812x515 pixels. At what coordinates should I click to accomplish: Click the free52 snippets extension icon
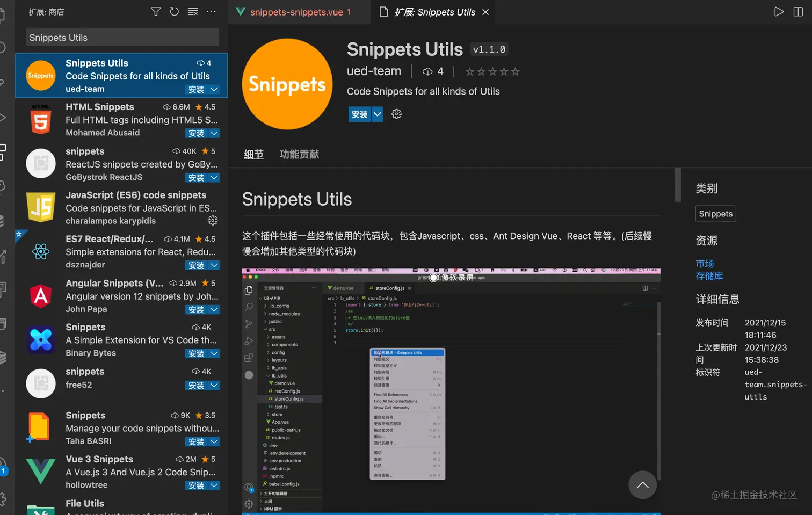click(41, 383)
